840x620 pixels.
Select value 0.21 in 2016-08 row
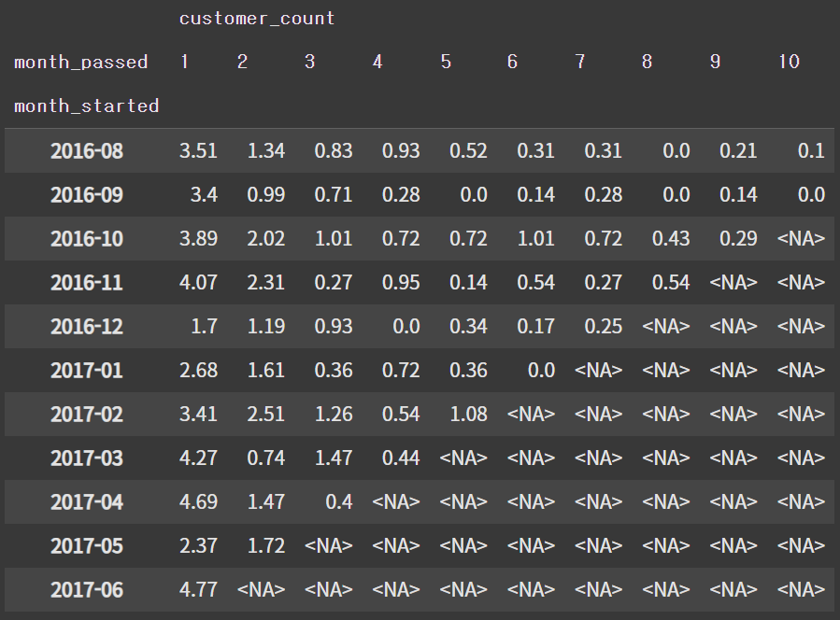(x=738, y=151)
